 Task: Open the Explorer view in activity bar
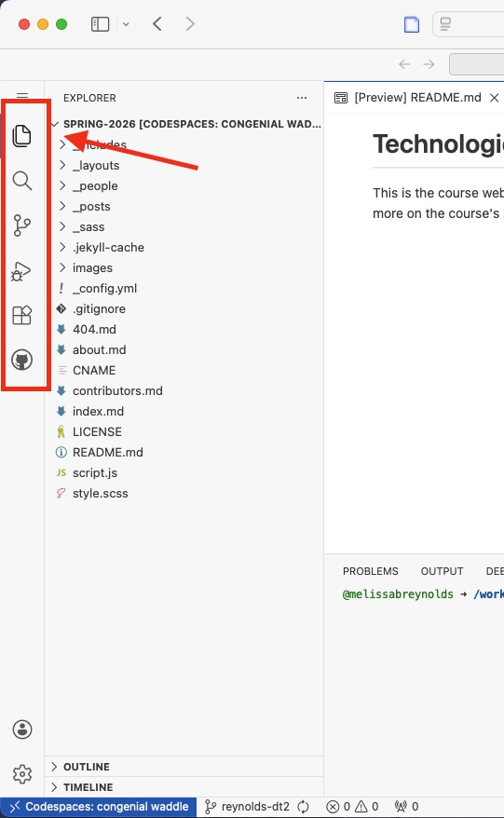pyautogui.click(x=22, y=136)
